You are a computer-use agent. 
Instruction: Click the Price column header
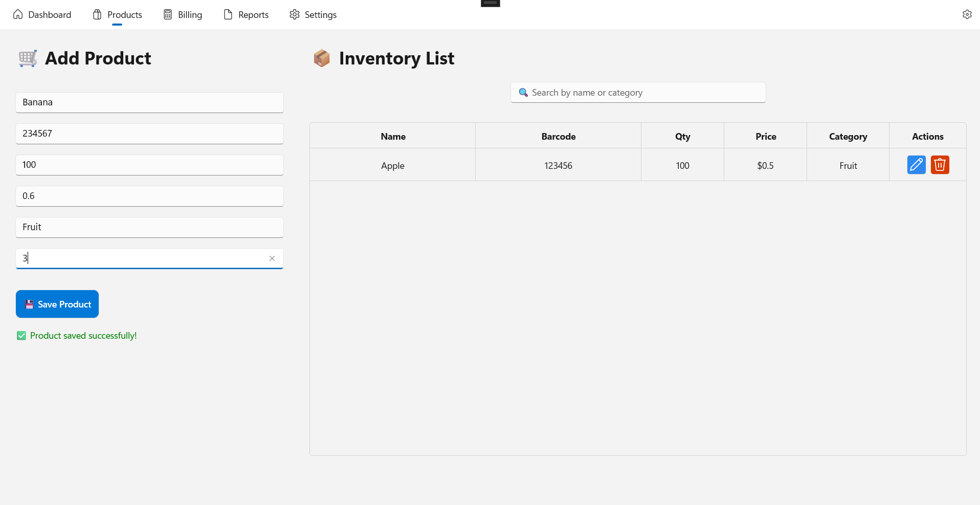pyautogui.click(x=765, y=136)
